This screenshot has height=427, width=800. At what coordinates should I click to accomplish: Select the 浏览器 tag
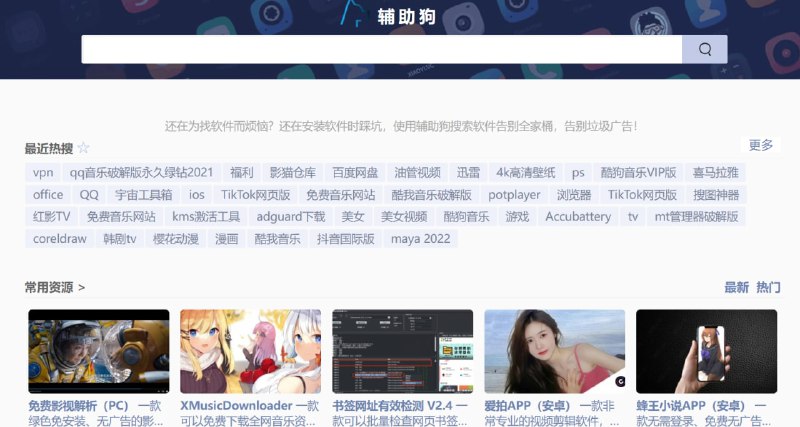573,194
